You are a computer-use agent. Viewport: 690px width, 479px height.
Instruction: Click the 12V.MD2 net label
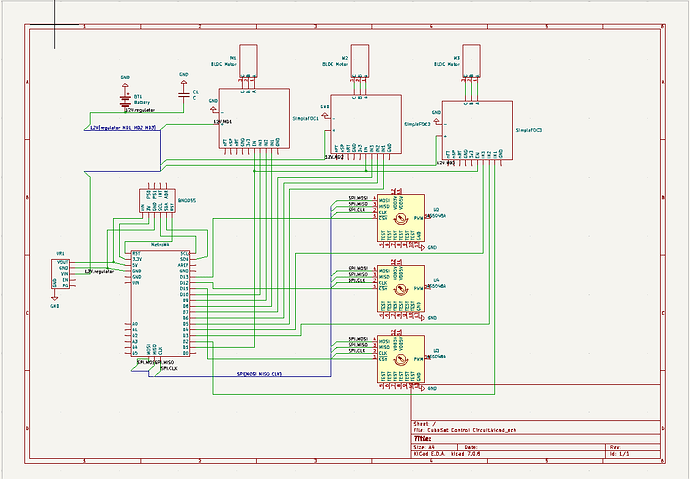click(x=334, y=157)
